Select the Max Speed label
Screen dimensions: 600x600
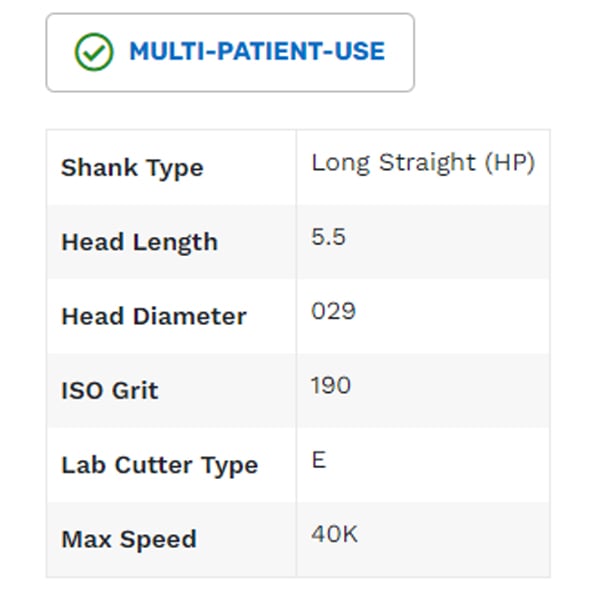pyautogui.click(x=129, y=540)
